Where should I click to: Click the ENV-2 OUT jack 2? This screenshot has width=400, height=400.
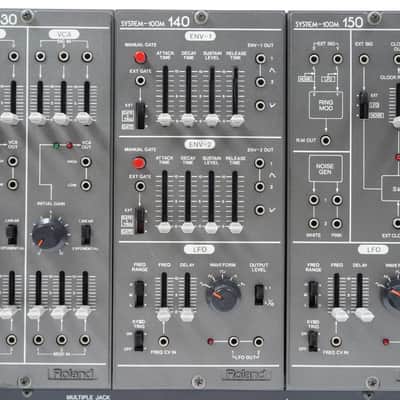(259, 187)
